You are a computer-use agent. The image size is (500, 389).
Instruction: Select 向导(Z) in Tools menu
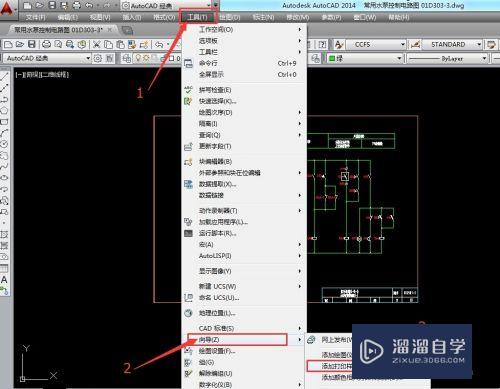pos(244,340)
